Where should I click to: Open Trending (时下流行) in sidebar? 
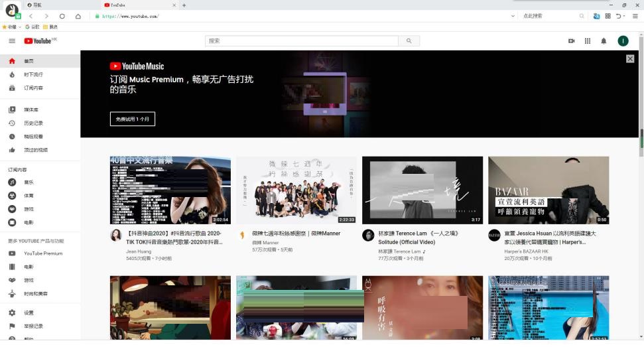40,74
